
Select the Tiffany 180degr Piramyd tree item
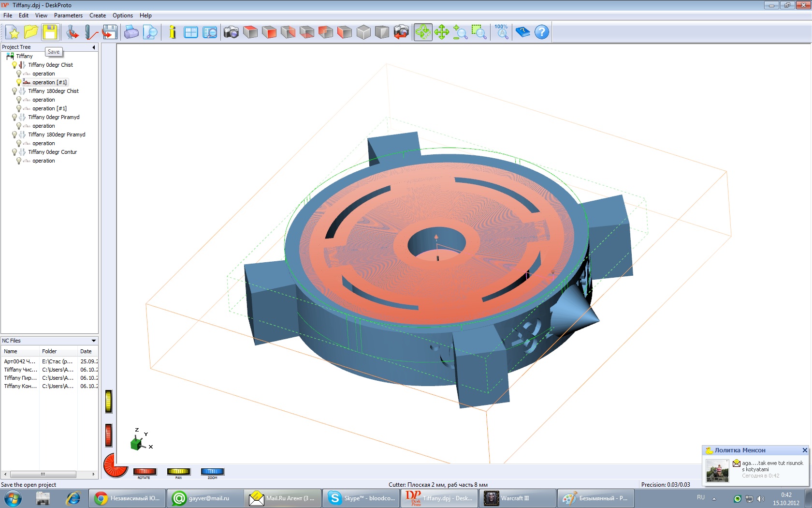pyautogui.click(x=57, y=134)
